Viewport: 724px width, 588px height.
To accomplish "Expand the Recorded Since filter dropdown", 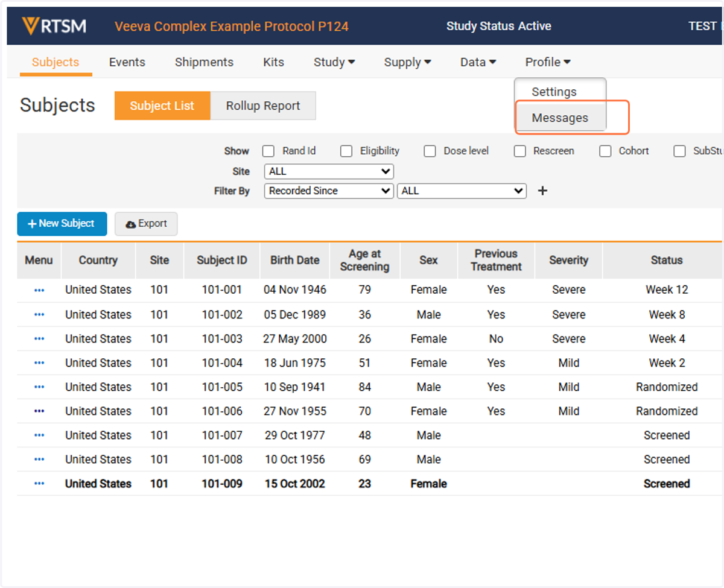I will tap(329, 191).
